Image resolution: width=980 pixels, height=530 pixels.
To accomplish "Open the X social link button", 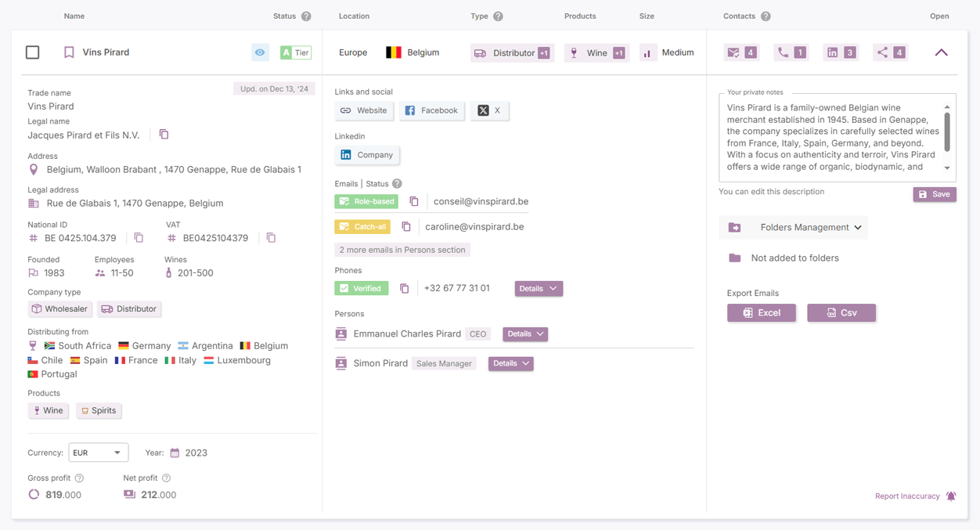I will (490, 110).
